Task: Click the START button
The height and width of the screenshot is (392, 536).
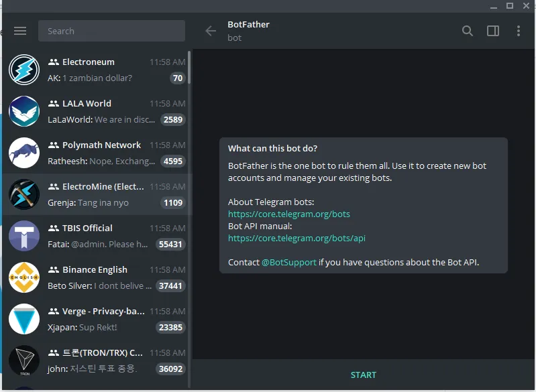Action: coord(364,375)
